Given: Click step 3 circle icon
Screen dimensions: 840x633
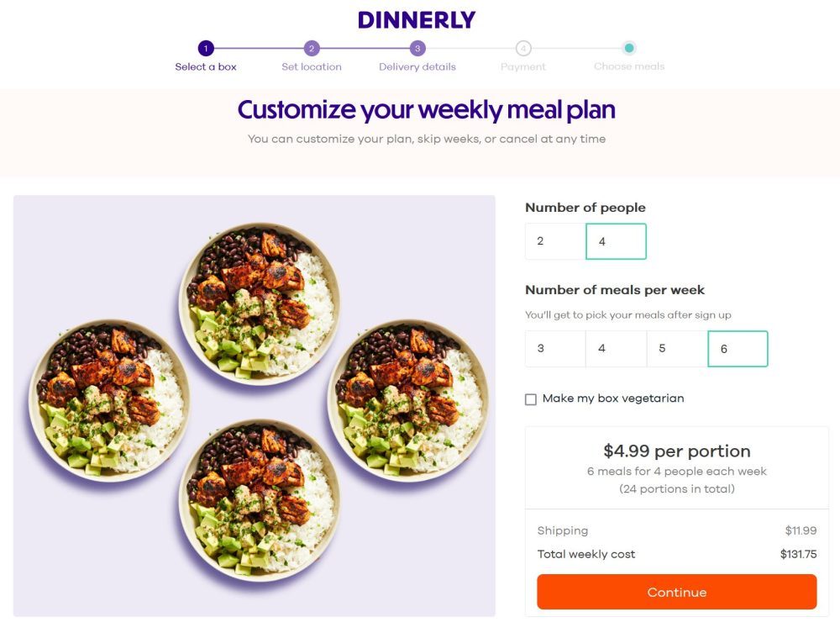Looking at the screenshot, I should (x=417, y=48).
